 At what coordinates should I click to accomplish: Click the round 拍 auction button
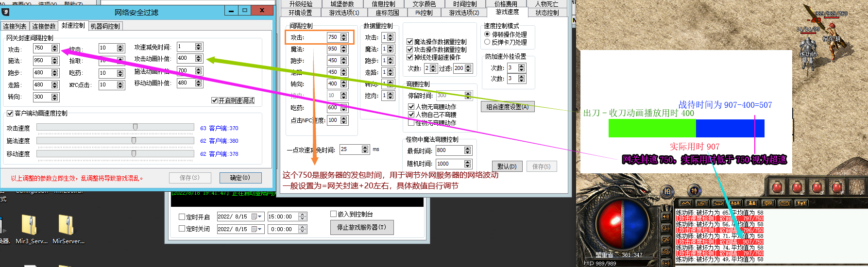pyautogui.click(x=667, y=191)
